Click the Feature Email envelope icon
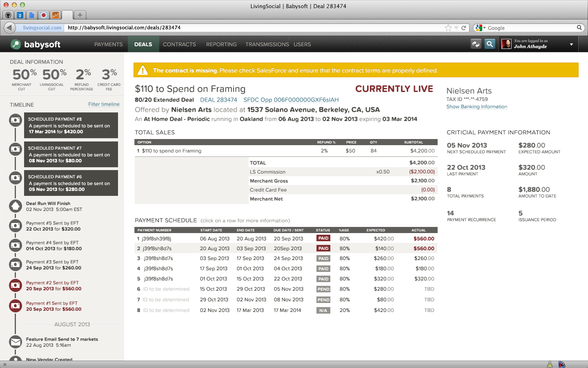The width and height of the screenshot is (588, 368). tap(16, 342)
